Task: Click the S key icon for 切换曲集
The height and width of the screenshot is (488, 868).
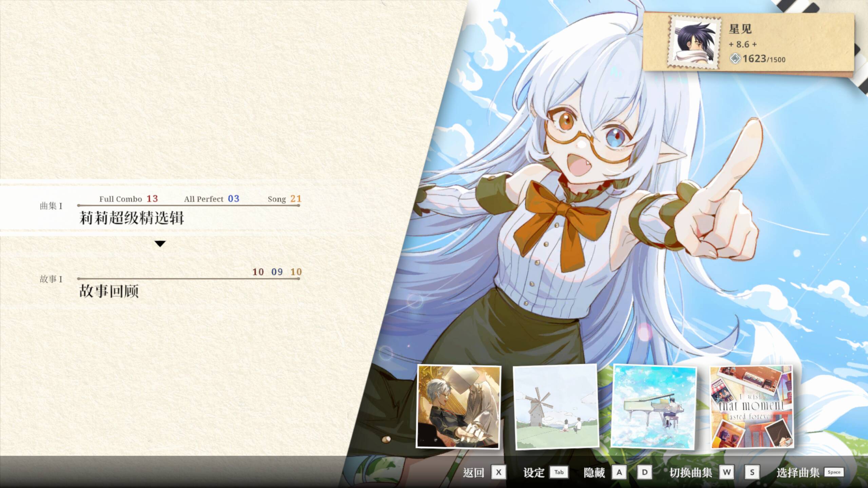Action: 752,472
